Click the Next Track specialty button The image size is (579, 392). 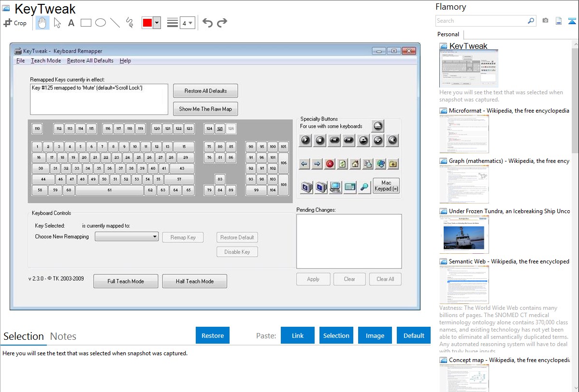tap(348, 140)
